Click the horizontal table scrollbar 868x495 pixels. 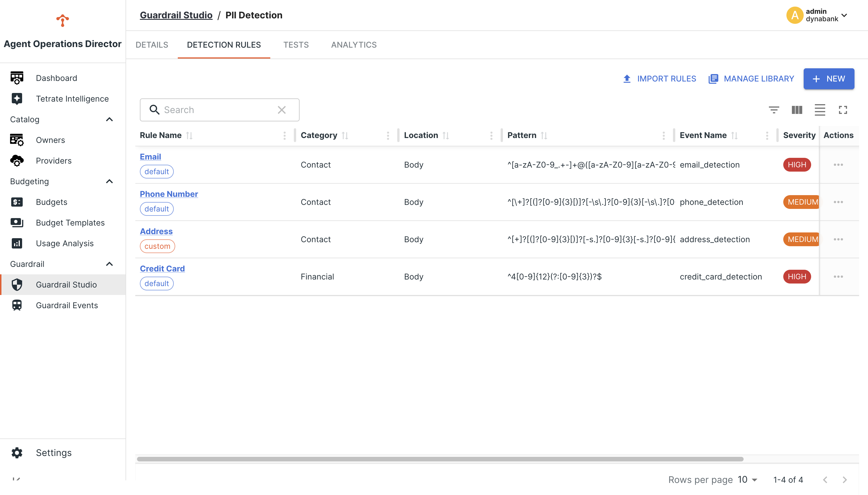point(440,459)
